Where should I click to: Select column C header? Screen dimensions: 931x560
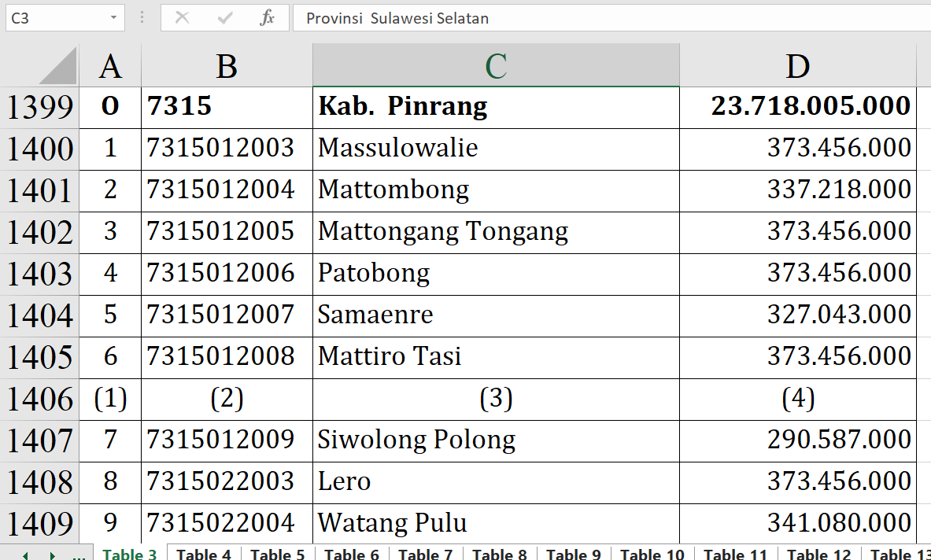click(x=496, y=66)
